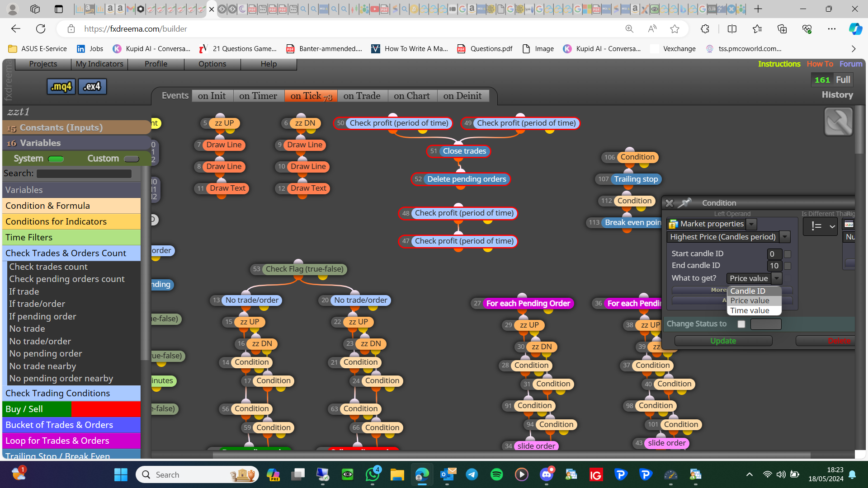Open Discord from the taskbar
868x488 pixels.
(547, 474)
